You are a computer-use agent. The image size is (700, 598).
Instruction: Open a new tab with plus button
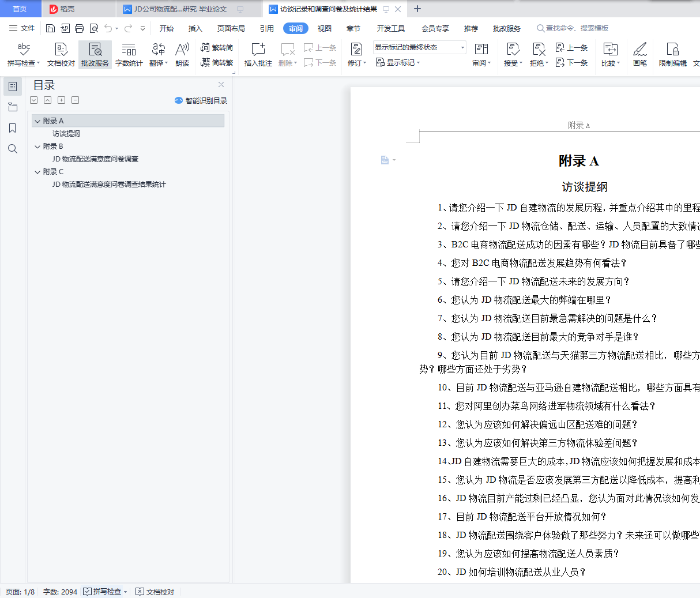click(417, 9)
